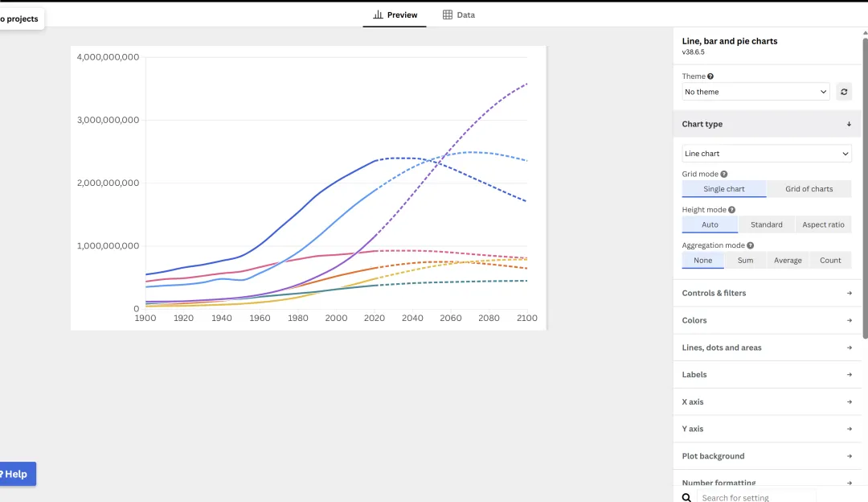Click the back to projects button
Viewport: 868px width, 502px height.
pyautogui.click(x=19, y=19)
